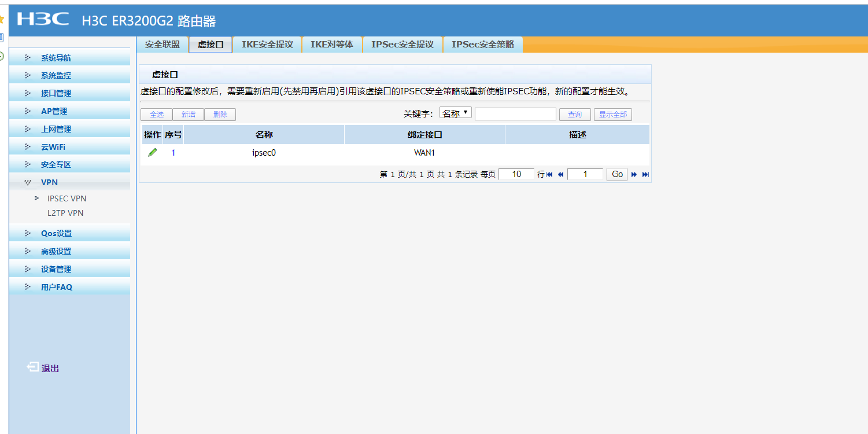Expand the 设备管理 sidebar section
868x434 pixels.
pos(69,269)
